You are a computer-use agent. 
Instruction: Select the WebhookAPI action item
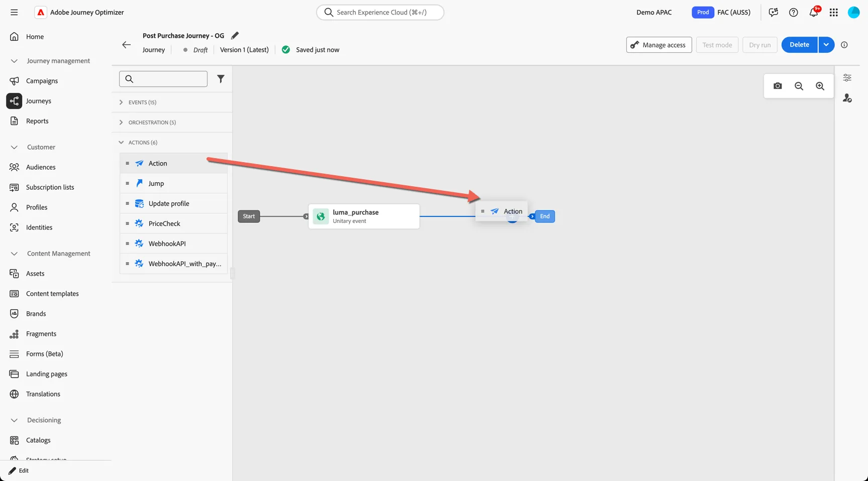coord(173,244)
